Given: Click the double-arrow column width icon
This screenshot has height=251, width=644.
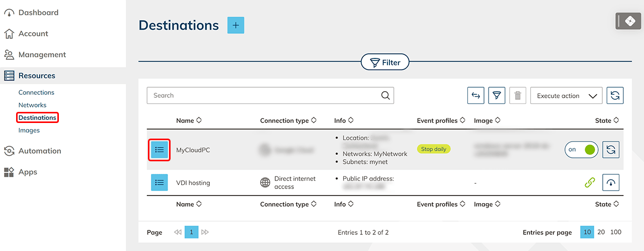Looking at the screenshot, I should coord(476,95).
